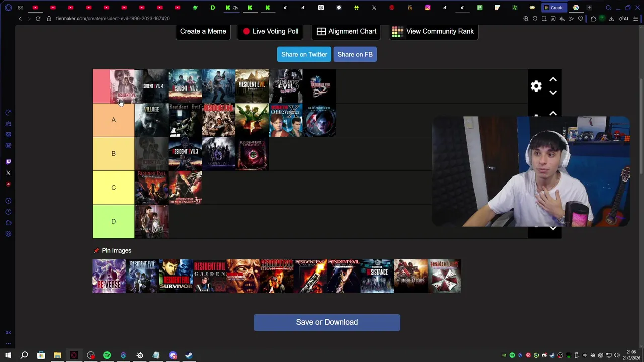Select RE:Verse image in unranked pool
Image resolution: width=644 pixels, height=362 pixels.
(x=109, y=276)
